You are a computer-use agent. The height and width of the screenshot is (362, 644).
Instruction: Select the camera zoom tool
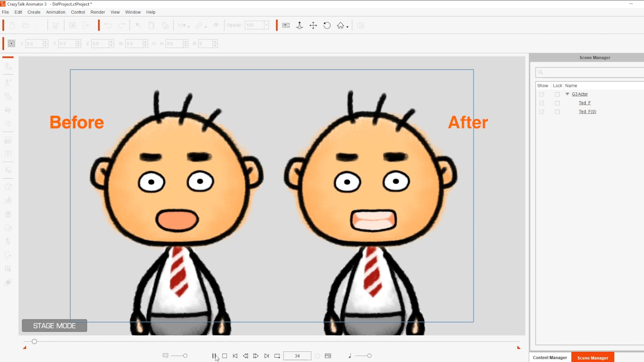[x=300, y=25]
